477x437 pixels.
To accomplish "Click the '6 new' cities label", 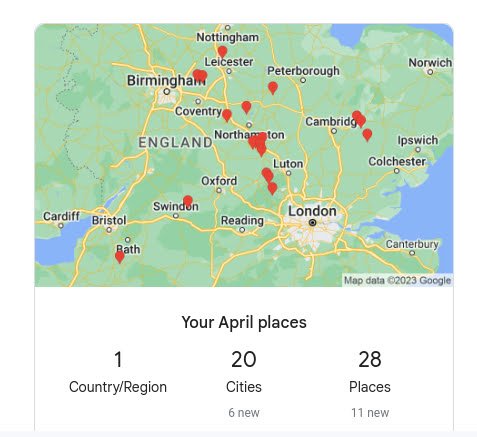I will click(x=244, y=413).
